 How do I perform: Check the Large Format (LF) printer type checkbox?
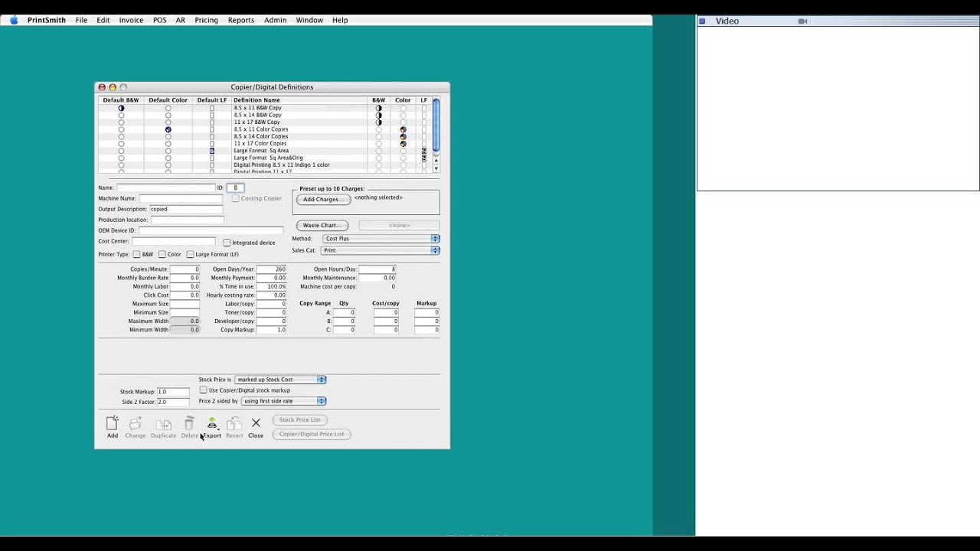tap(190, 254)
